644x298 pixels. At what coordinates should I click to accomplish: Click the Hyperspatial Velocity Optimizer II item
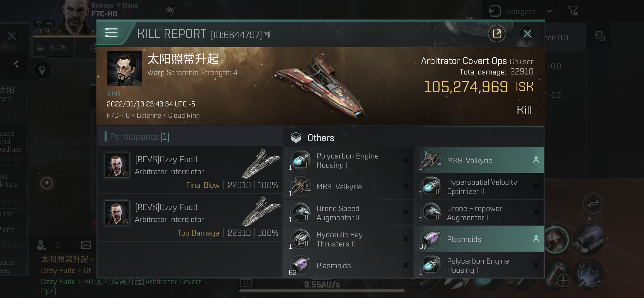click(479, 187)
